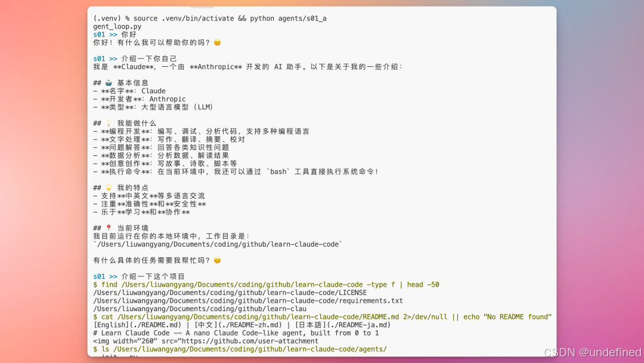
Task: Click the wrapped text 'gent_loop.py'
Action: pos(117,27)
